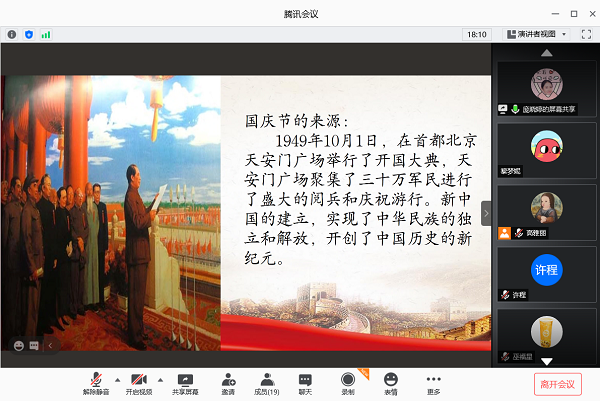Maximize the 腾讯会议 window
The width and height of the screenshot is (600, 401).
[574, 14]
